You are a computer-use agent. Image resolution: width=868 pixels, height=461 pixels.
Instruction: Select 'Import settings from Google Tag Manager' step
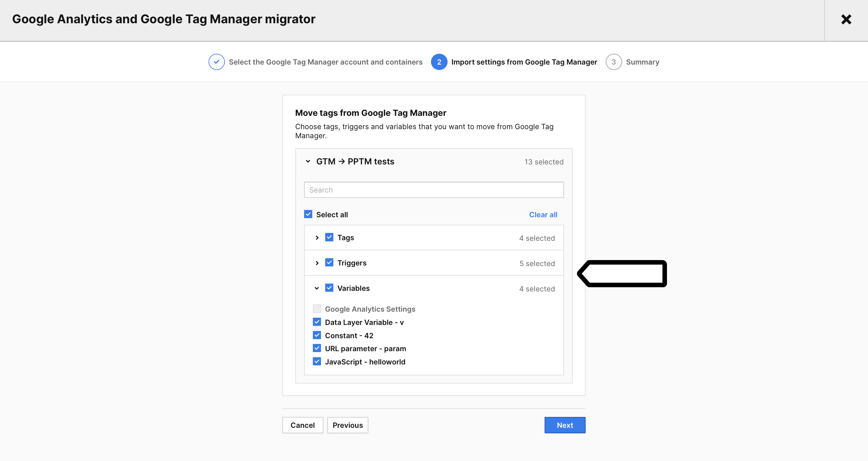coord(524,62)
